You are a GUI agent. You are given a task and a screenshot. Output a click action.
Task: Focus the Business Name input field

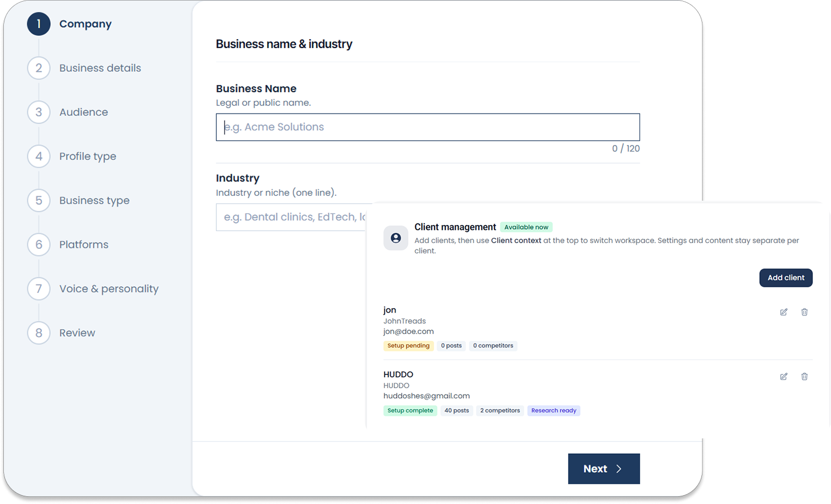pos(428,127)
